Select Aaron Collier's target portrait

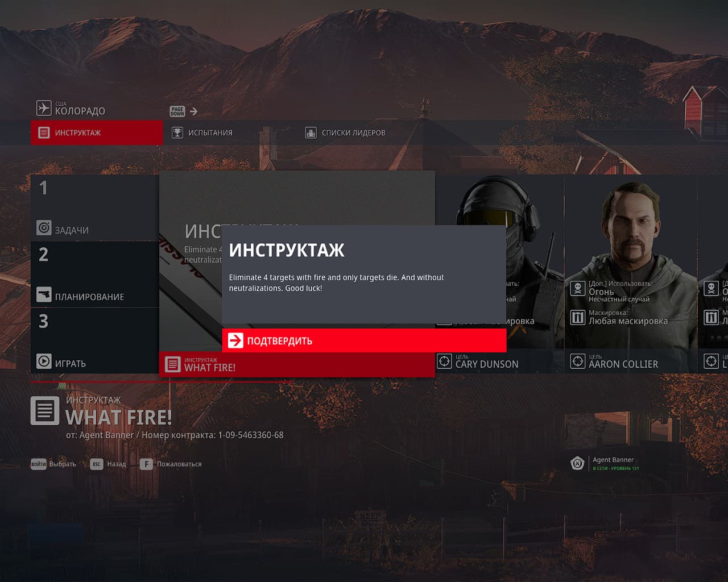point(631,274)
